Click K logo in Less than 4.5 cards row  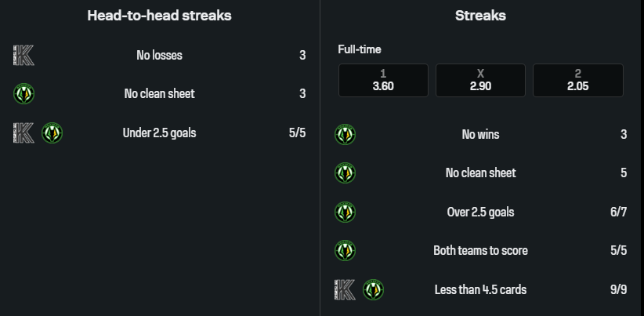click(345, 289)
